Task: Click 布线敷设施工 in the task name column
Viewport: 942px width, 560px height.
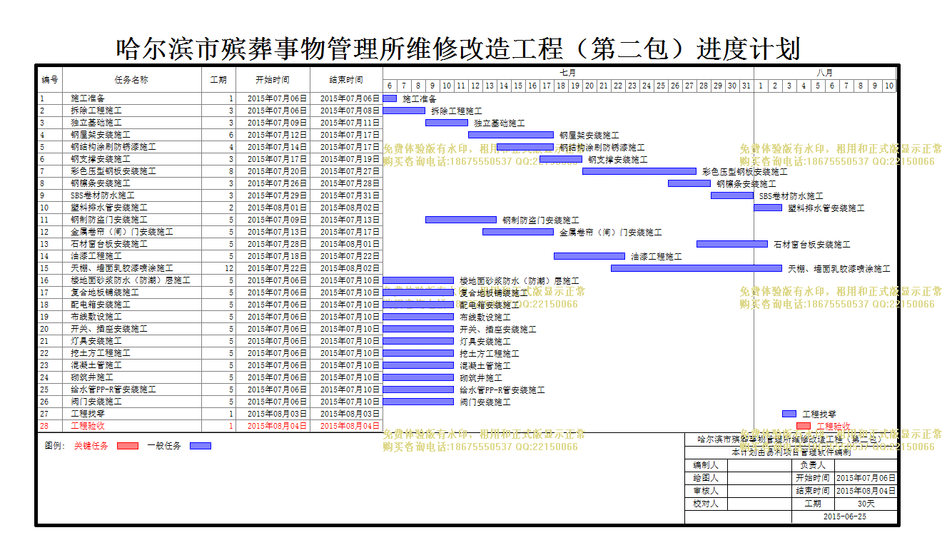Action: (96, 317)
